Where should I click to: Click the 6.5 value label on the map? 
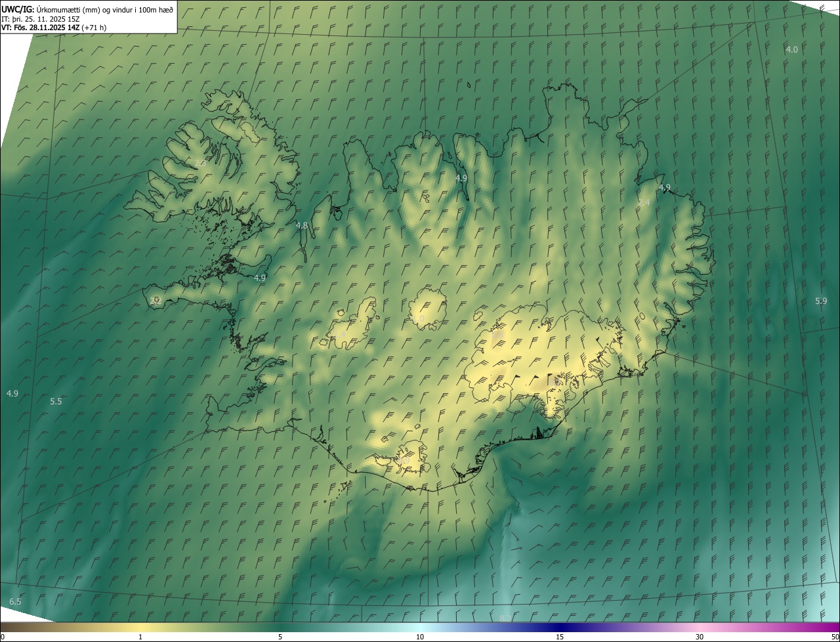15,602
